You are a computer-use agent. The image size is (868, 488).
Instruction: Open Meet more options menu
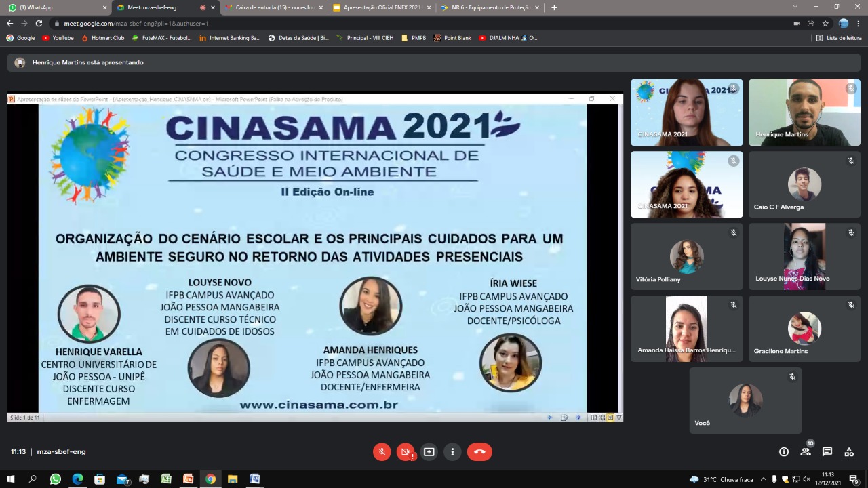point(452,452)
